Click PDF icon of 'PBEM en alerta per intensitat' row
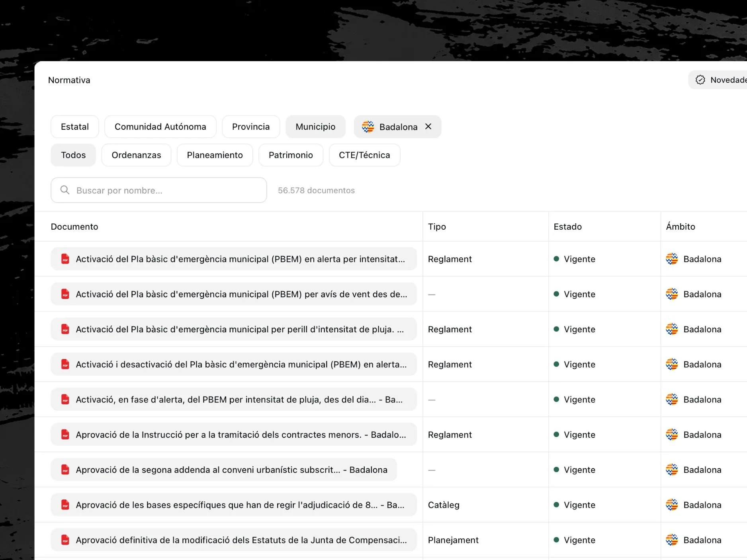This screenshot has width=747, height=560. [x=65, y=259]
